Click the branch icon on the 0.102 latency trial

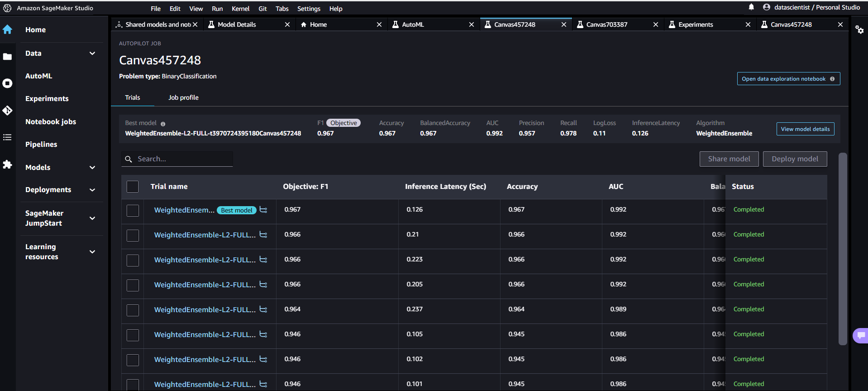click(x=263, y=359)
